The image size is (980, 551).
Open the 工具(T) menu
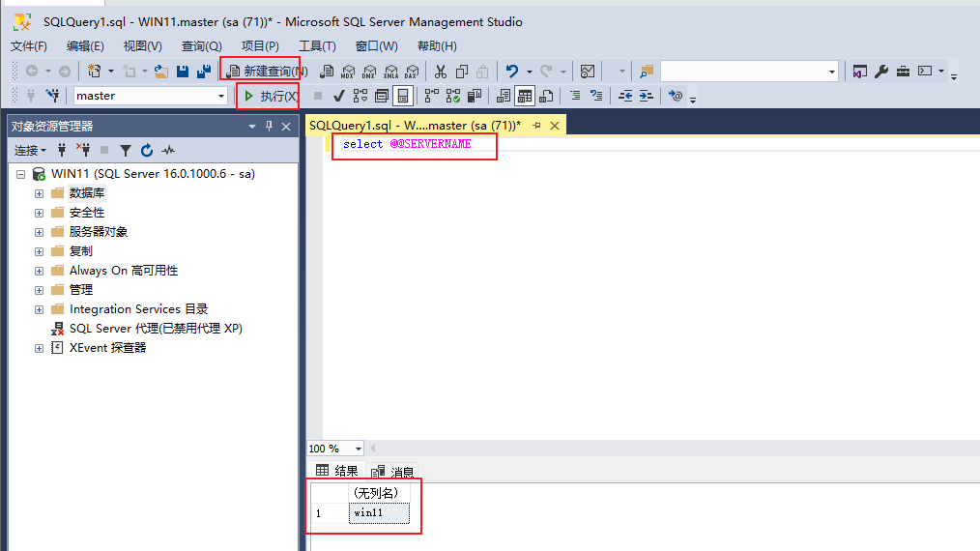point(317,46)
